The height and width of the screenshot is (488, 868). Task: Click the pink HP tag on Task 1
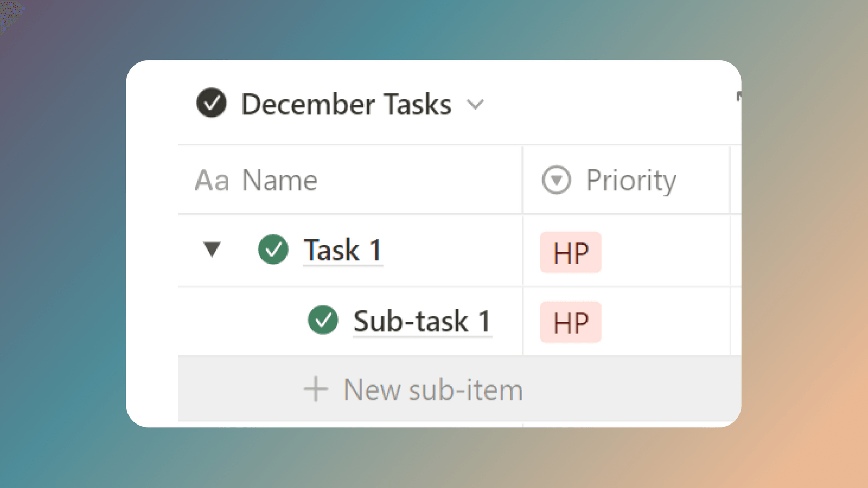[x=570, y=252]
